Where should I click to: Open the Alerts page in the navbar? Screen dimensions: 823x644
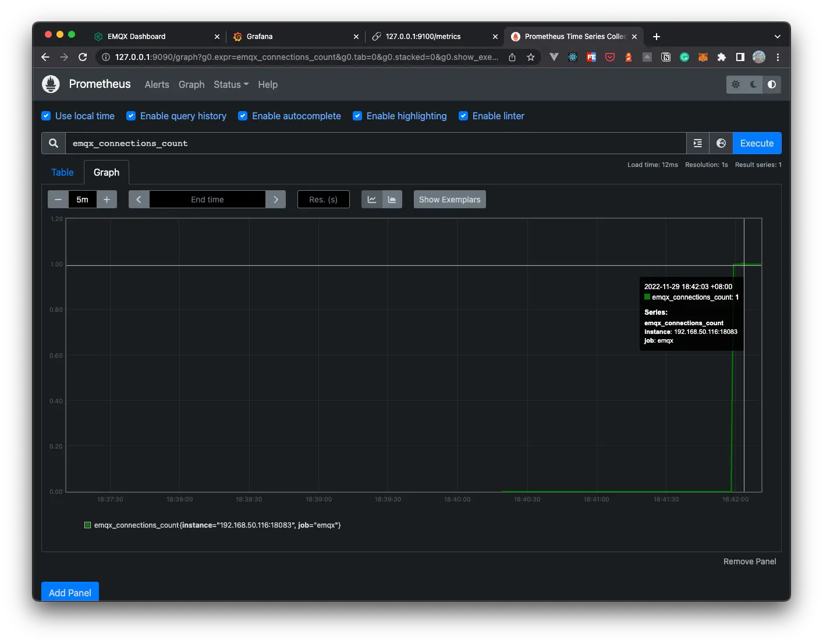pyautogui.click(x=156, y=84)
